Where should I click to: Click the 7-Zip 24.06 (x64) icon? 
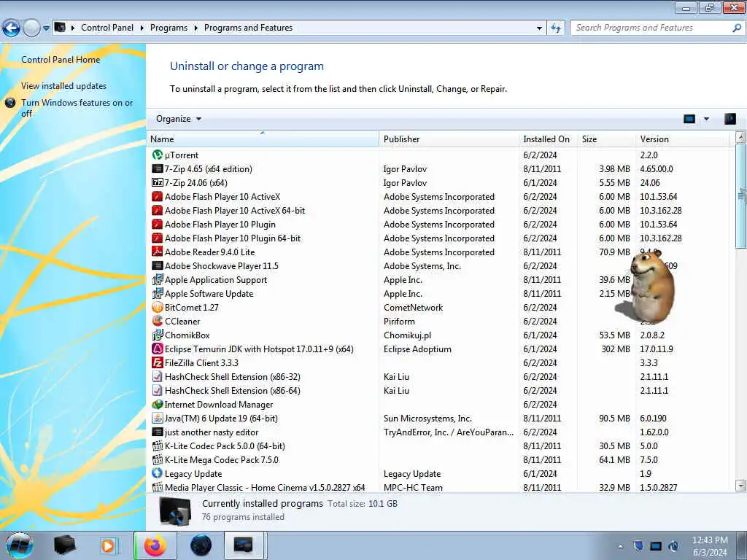158,182
